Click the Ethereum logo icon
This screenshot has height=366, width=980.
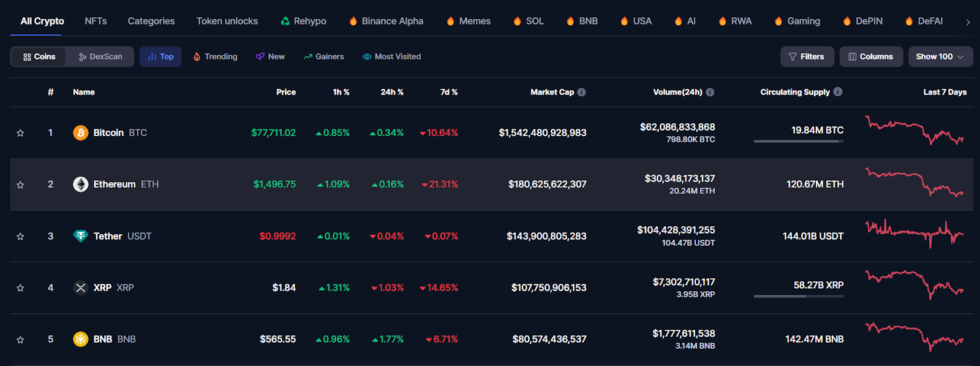(x=81, y=184)
